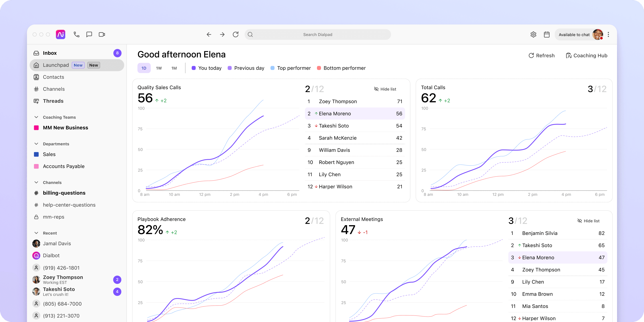This screenshot has width=644, height=322.
Task: Click the Dialpad Ai logo icon
Action: pos(61,34)
